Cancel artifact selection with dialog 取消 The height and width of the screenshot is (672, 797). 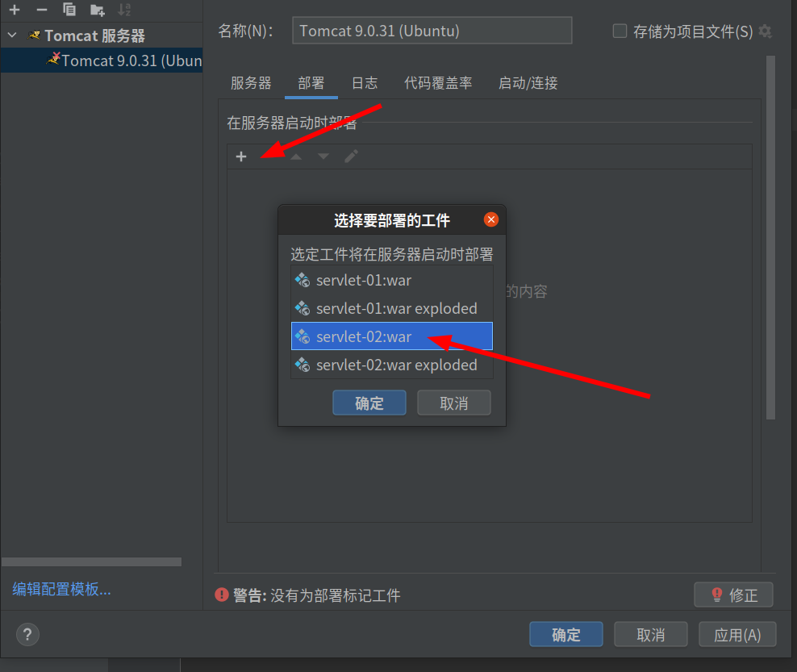pos(454,403)
